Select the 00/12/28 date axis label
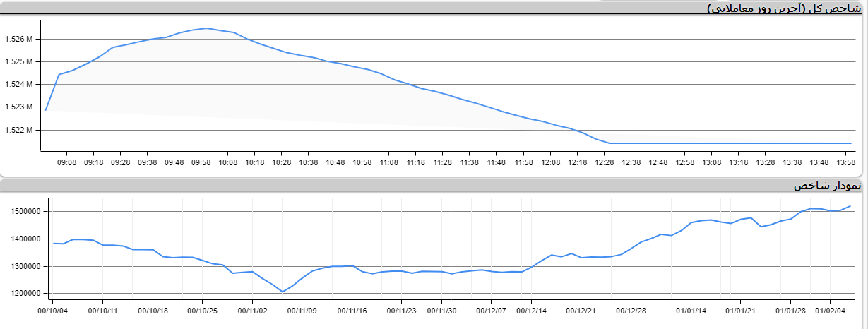868x329 pixels. coord(631,309)
